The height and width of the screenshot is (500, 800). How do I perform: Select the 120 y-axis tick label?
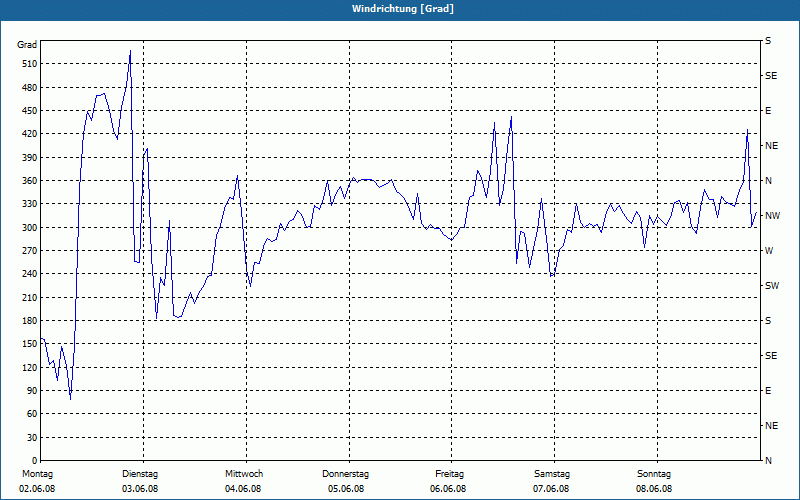(29, 367)
